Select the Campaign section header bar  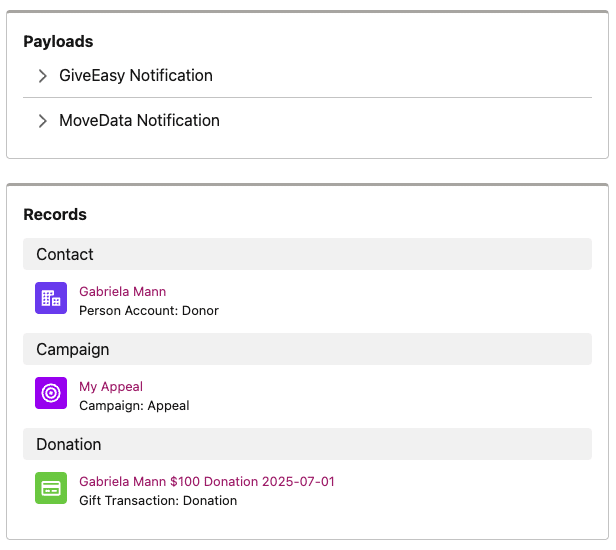[x=307, y=349]
